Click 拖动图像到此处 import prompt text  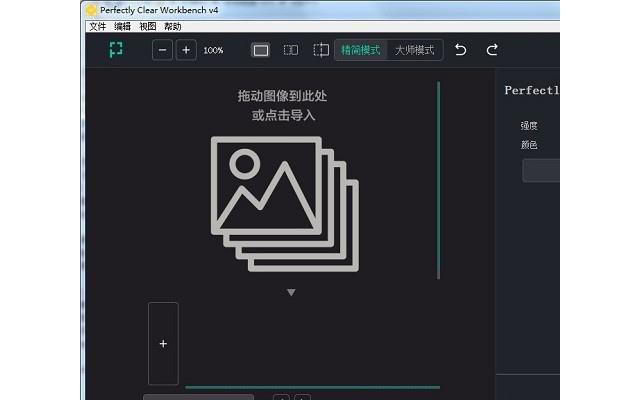tap(282, 96)
